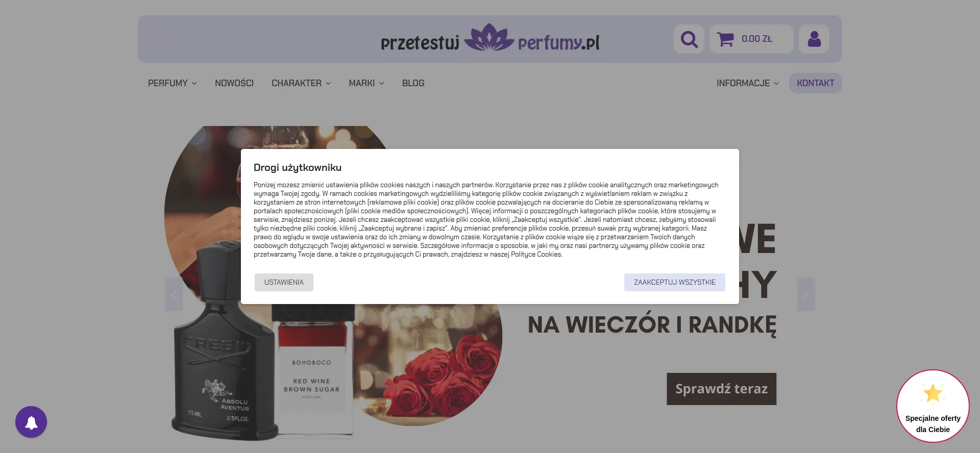Viewport: 980px width, 453px height.
Task: Click ZAAKCEPTUJ WSZYSTKIE cookies button
Action: point(675,282)
